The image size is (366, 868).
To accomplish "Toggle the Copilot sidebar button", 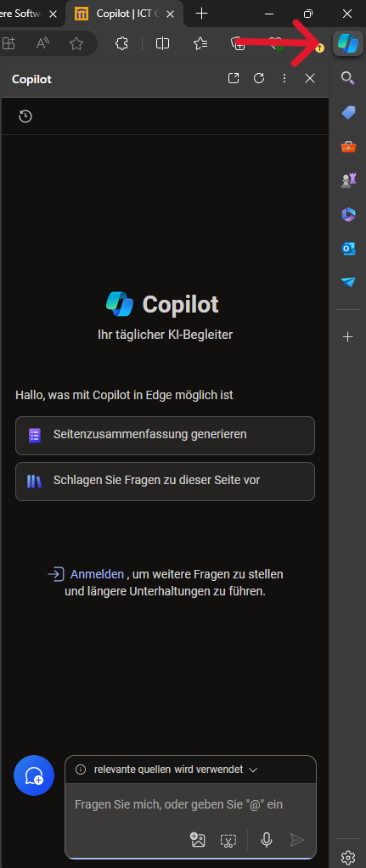I will pos(347,43).
